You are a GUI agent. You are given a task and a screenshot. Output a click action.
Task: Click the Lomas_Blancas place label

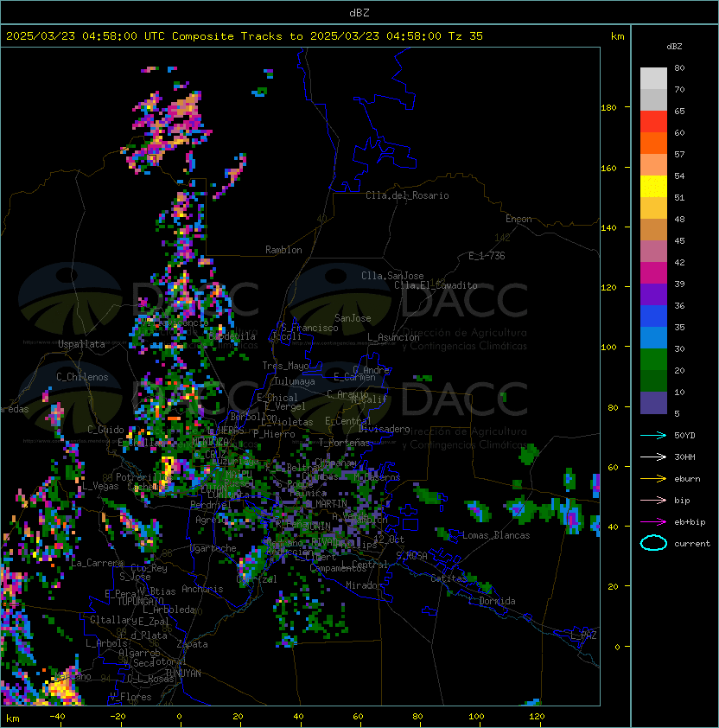point(496,535)
